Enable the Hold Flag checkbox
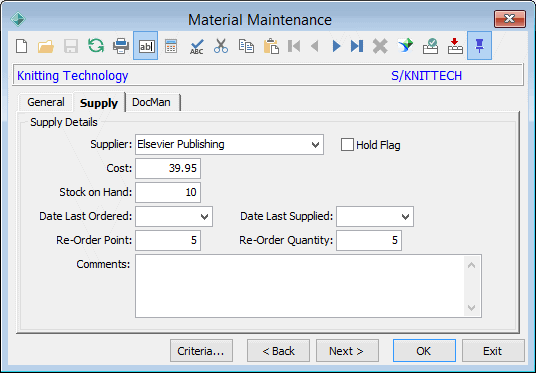The image size is (536, 373). click(347, 145)
